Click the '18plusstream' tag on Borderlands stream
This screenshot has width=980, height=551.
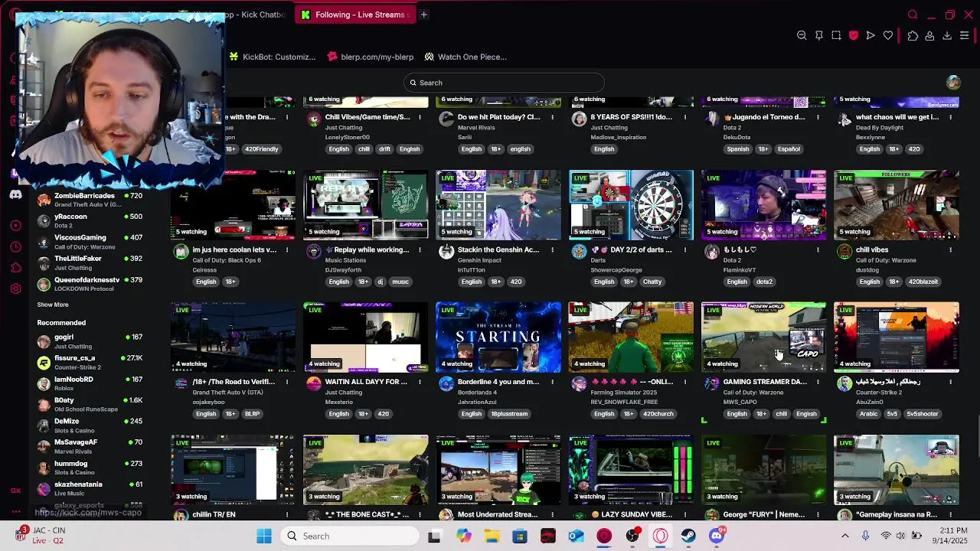[x=510, y=414]
